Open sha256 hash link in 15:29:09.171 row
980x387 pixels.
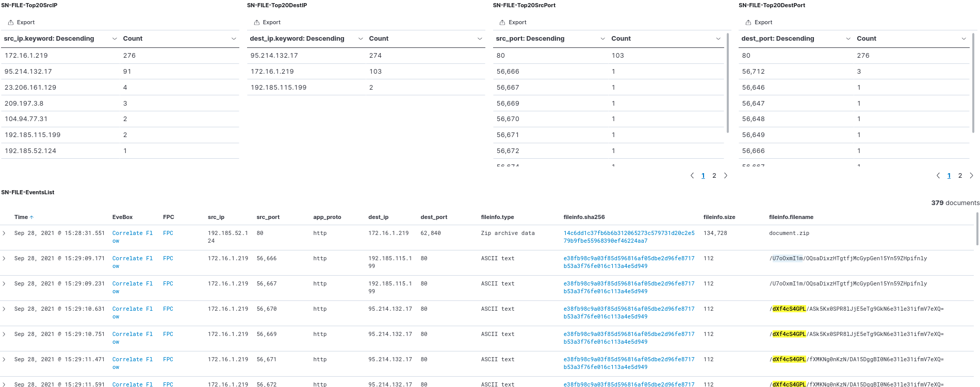[629, 262]
